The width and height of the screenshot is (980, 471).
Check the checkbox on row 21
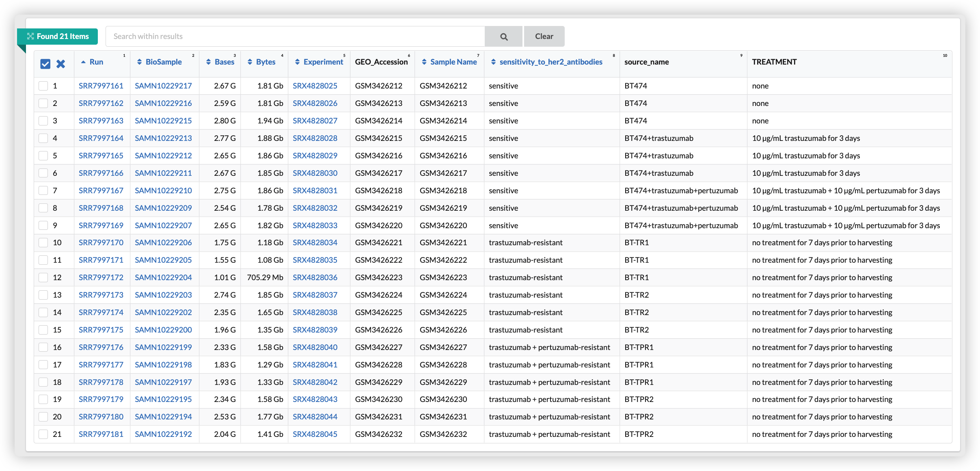coord(43,434)
